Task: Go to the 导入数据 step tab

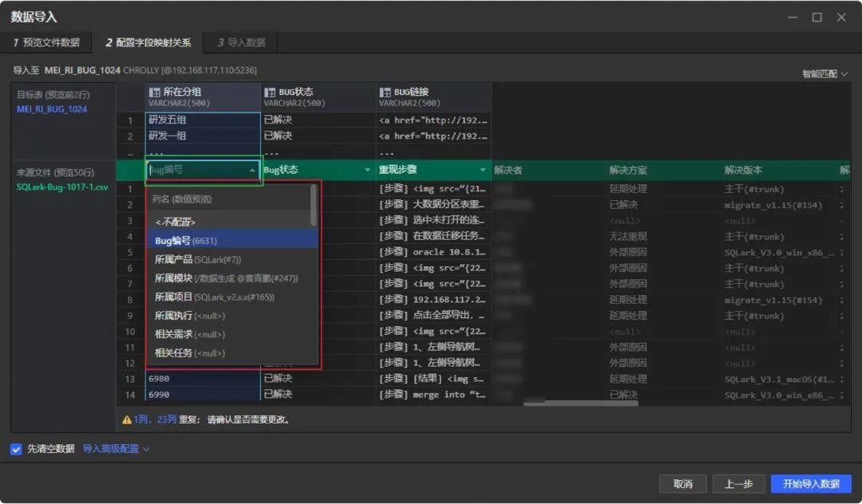Action: 241,42
